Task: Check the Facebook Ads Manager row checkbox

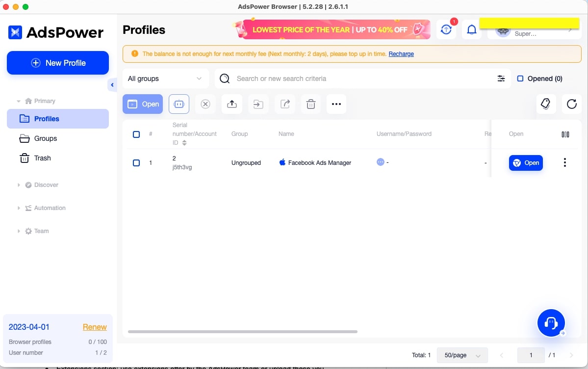Action: (136, 163)
